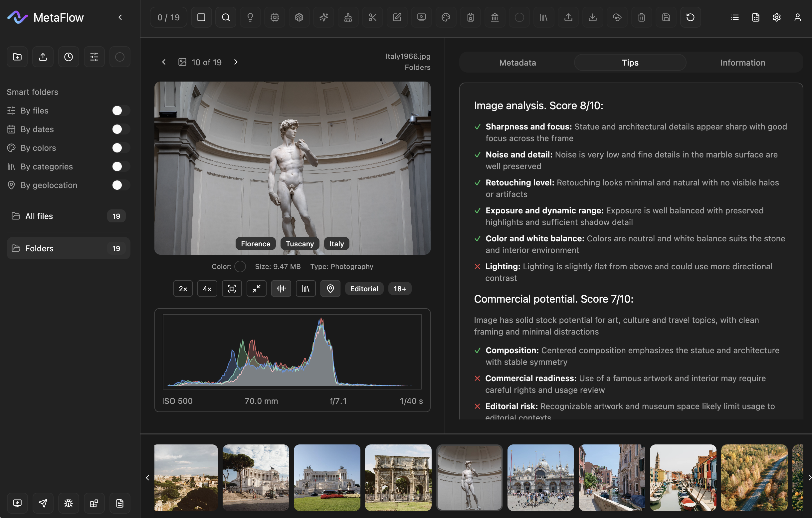Click the search magnifier icon in toolbar
Image resolution: width=812 pixels, height=518 pixels.
pyautogui.click(x=226, y=17)
